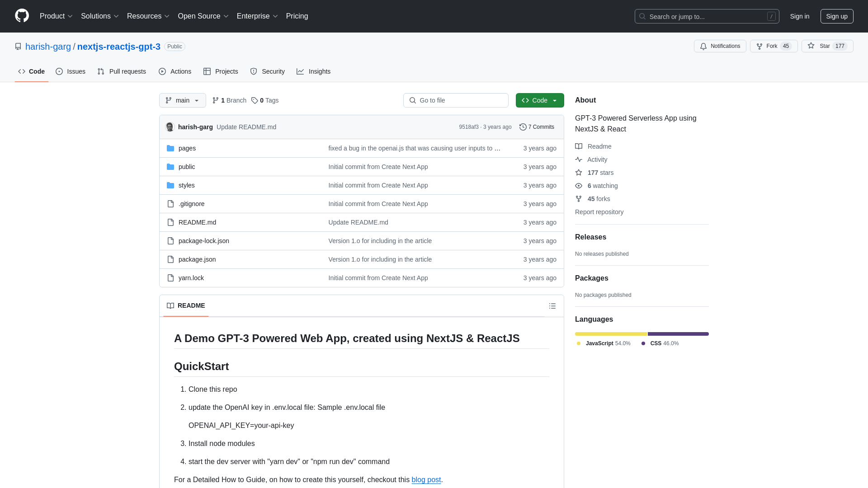Switch to the Pull requests tab
This screenshot has height=488, width=868.
(x=122, y=71)
